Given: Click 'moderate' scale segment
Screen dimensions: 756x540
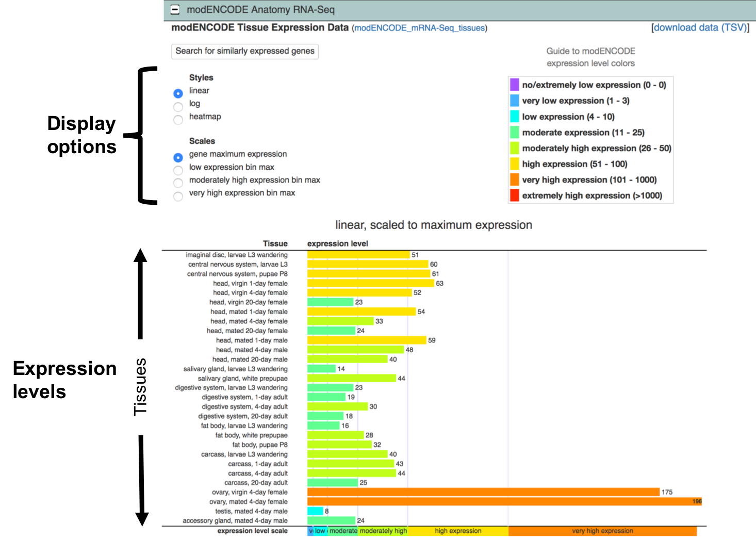Looking at the screenshot, I should click(343, 531).
